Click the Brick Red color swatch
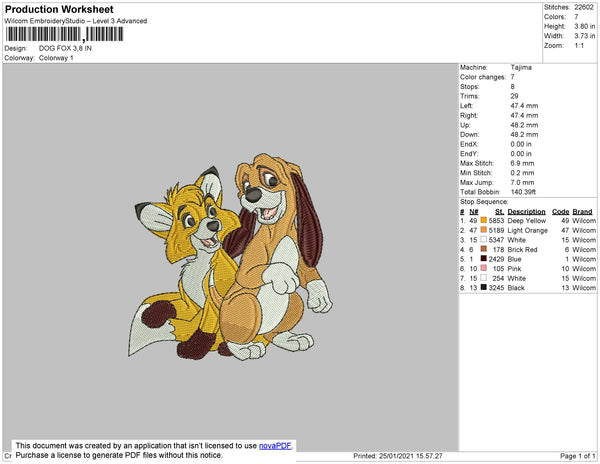The width and height of the screenshot is (600, 464). click(x=484, y=249)
